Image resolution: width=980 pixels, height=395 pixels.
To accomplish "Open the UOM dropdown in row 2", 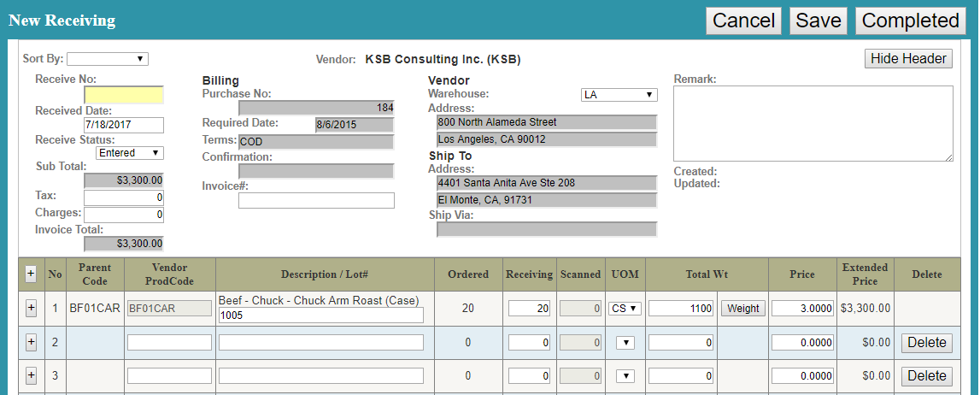I will point(625,342).
